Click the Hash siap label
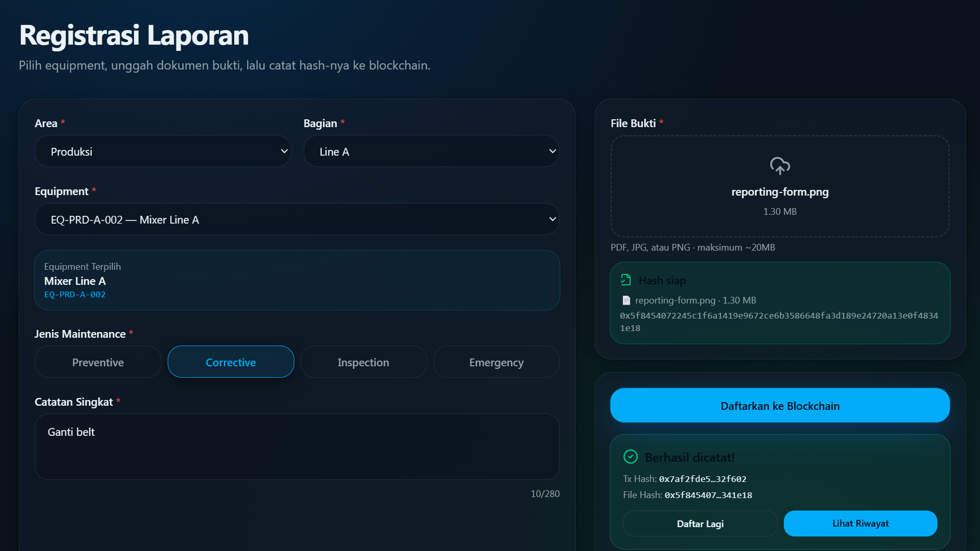The height and width of the screenshot is (551, 980). coord(662,281)
